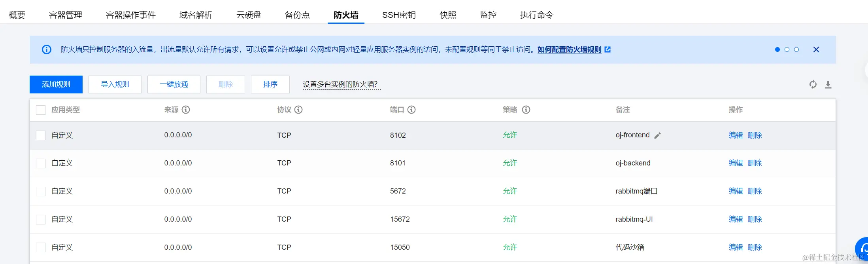Click the rabbitmq-UI remark text
Viewport: 868px width, 264px height.
pos(634,219)
